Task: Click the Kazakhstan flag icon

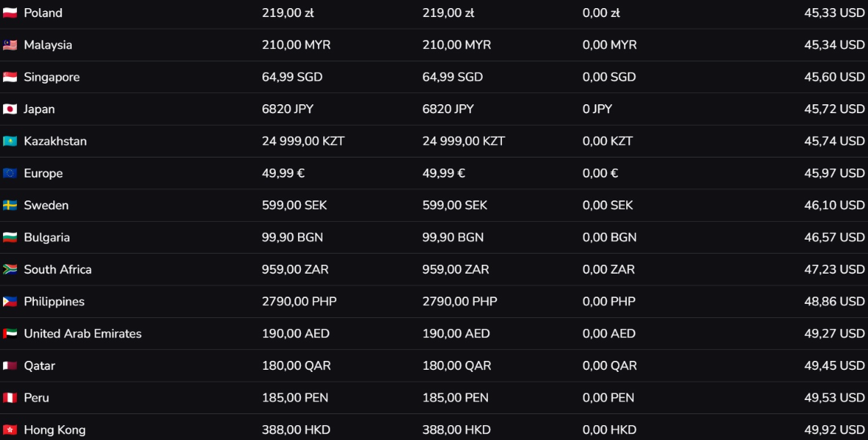Action: [x=10, y=141]
